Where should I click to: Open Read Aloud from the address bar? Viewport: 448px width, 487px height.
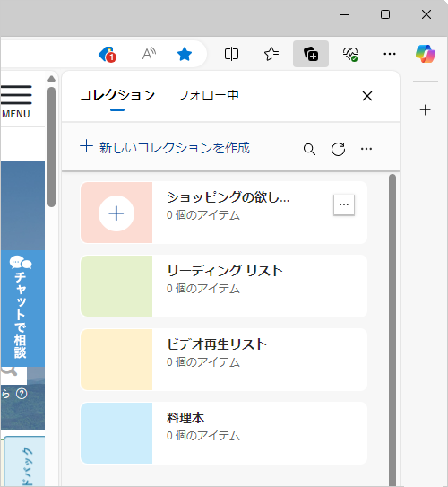click(x=149, y=54)
